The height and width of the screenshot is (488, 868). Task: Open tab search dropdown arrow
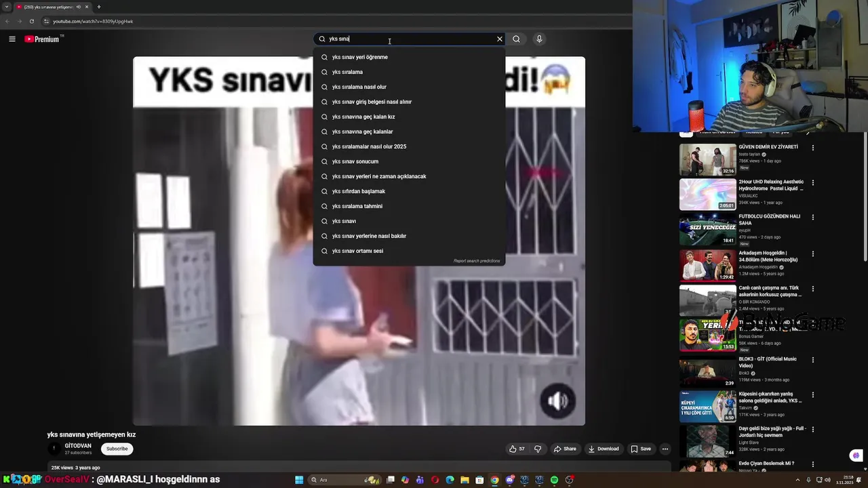6,7
